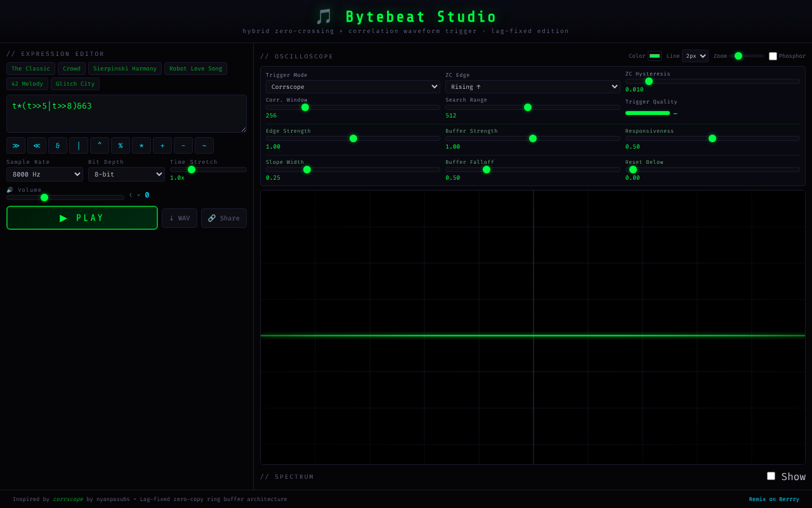The width and height of the screenshot is (812, 508).
Task: Click the Share link button
Action: point(224,218)
